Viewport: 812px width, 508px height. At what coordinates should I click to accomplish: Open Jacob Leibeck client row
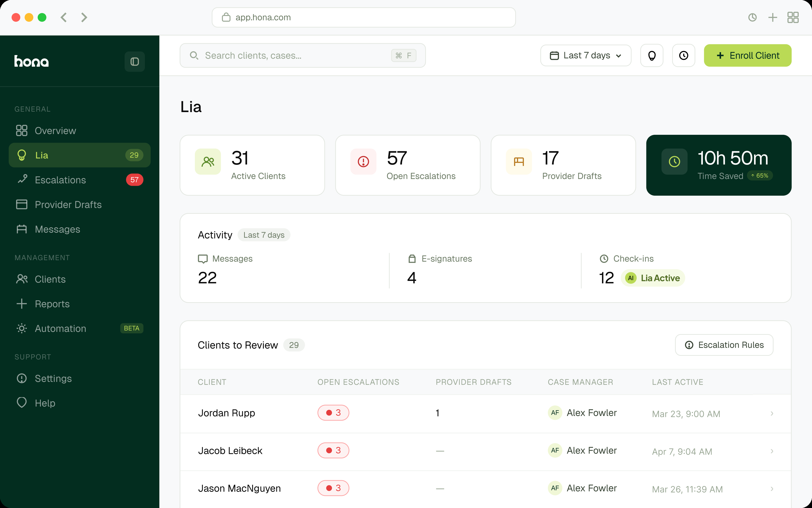486,451
